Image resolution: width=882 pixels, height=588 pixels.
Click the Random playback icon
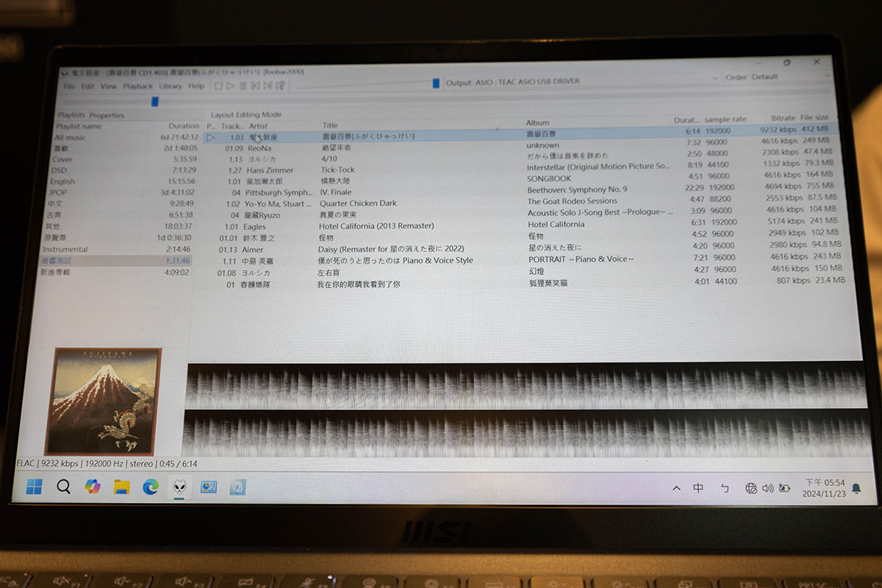coord(282,86)
